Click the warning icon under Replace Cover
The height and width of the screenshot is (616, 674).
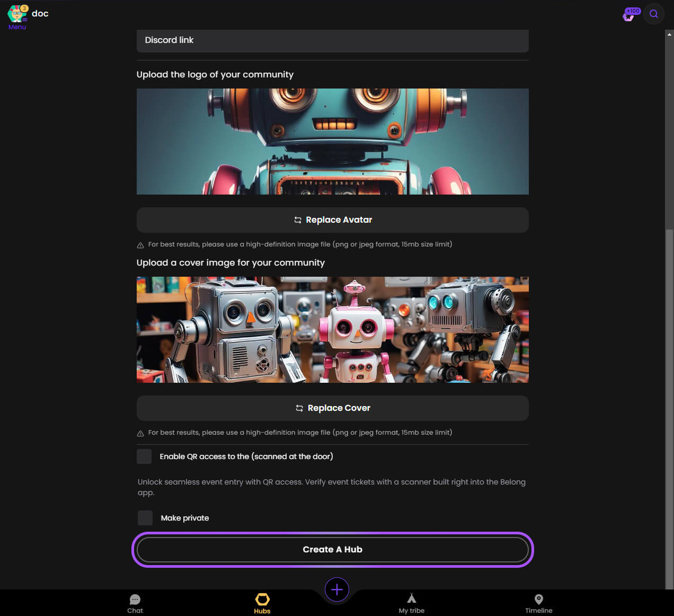140,433
